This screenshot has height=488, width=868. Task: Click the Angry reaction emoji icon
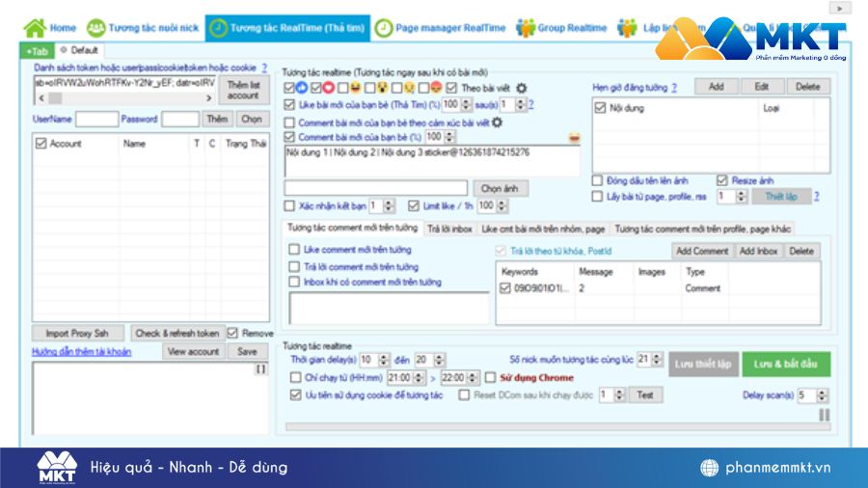(x=437, y=88)
